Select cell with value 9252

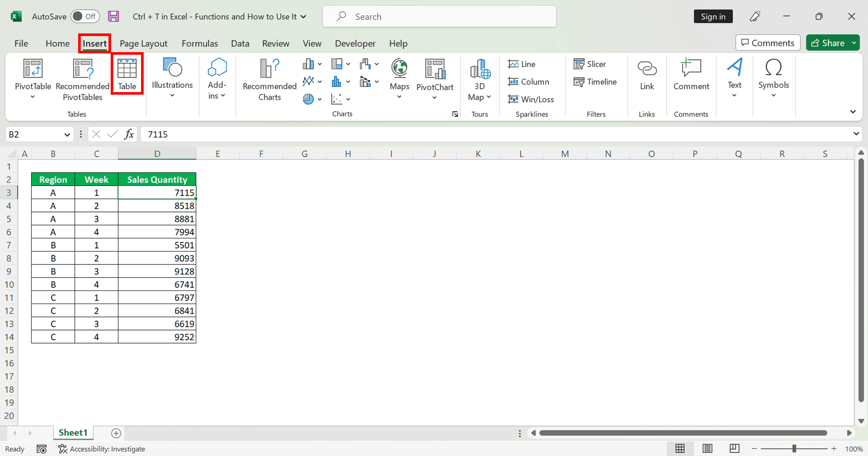click(157, 337)
